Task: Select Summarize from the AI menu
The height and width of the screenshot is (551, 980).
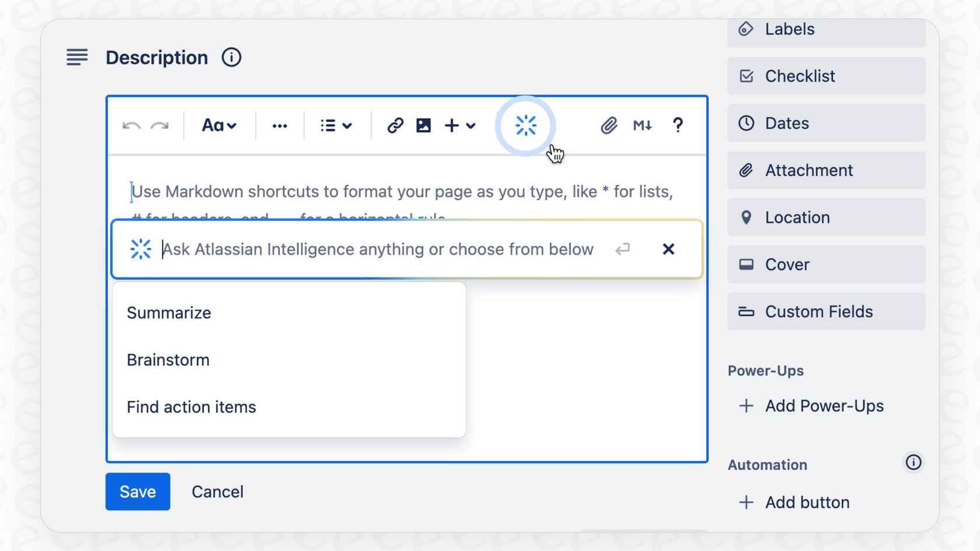Action: pos(169,313)
